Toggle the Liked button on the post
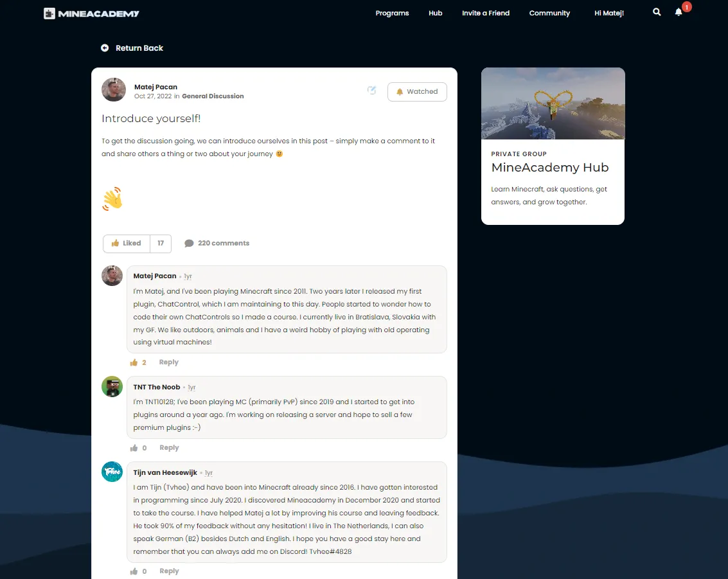The height and width of the screenshot is (579, 728). point(127,244)
